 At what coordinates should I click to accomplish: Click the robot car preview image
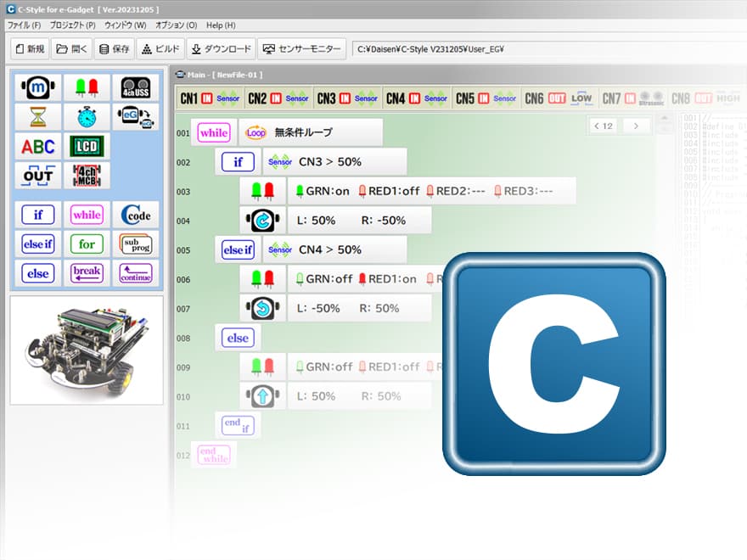coord(87,350)
